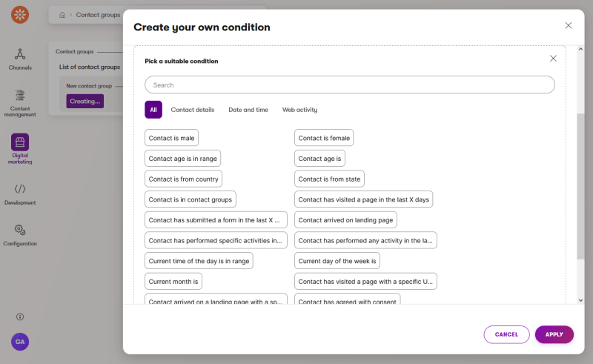Close the Create your own condition dialog
The image size is (593, 364).
[569, 25]
